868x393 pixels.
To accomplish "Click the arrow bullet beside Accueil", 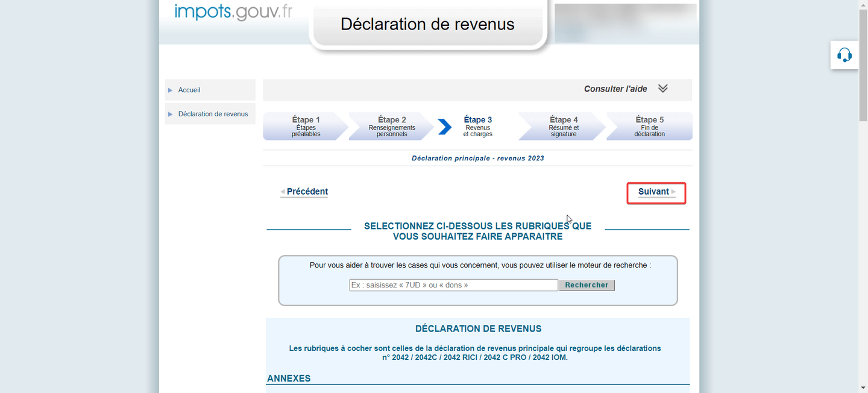I will (171, 90).
